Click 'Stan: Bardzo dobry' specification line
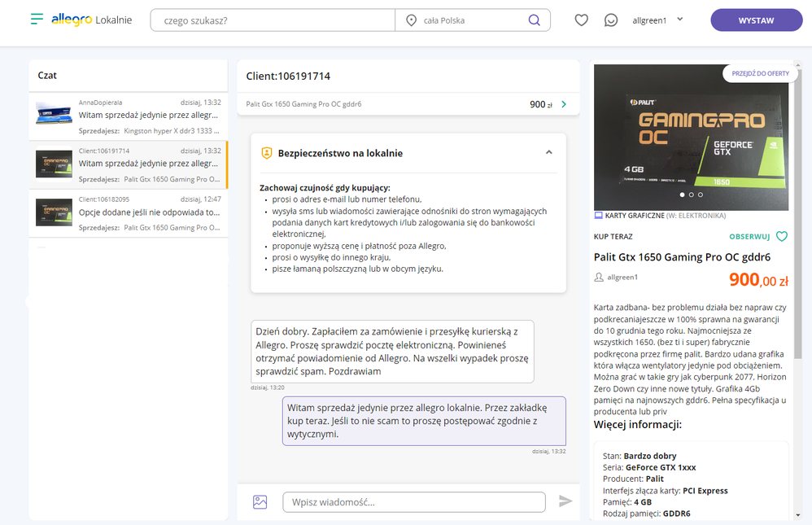812x525 pixels. (x=640, y=456)
